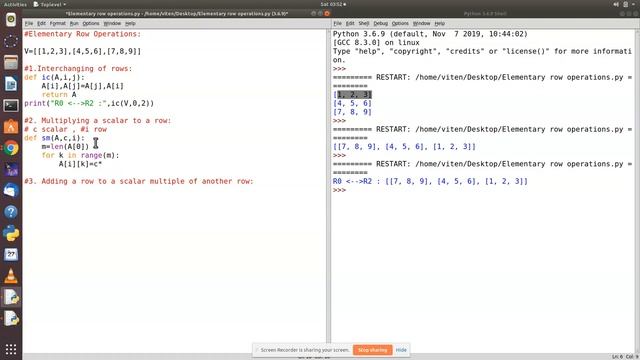
Task: Close the Elementary row operations editor window
Action: pos(327,13)
